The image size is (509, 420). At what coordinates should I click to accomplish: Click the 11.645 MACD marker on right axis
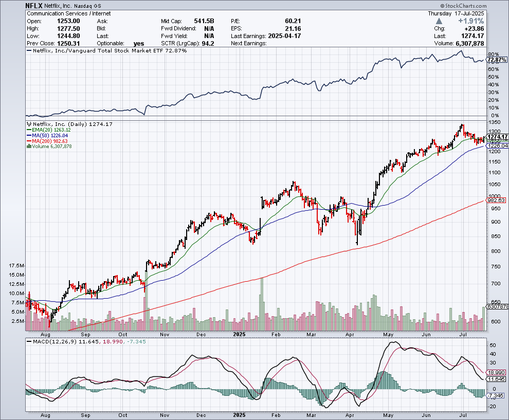[496, 379]
